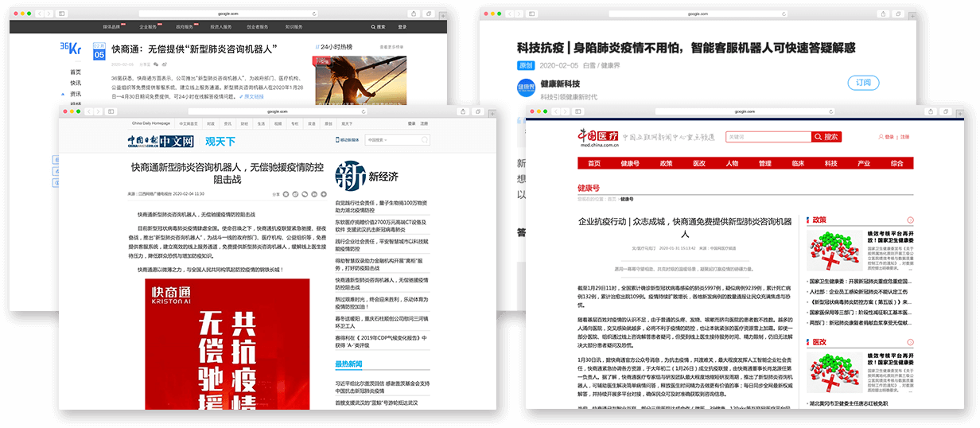This screenshot has height=428, width=980.
Task: Click 关键词 search field on 中国医疗
Action: [x=768, y=137]
